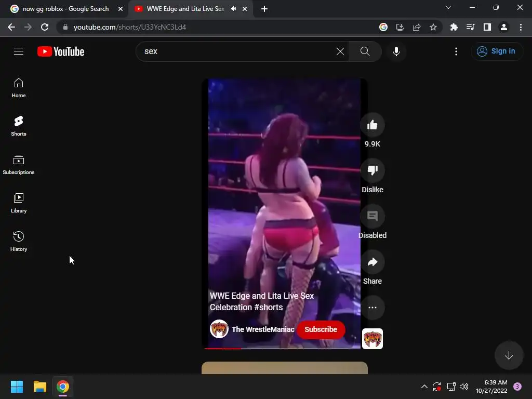Image resolution: width=532 pixels, height=399 pixels.
Task: Open Subscriptions in the sidebar
Action: [19, 165]
